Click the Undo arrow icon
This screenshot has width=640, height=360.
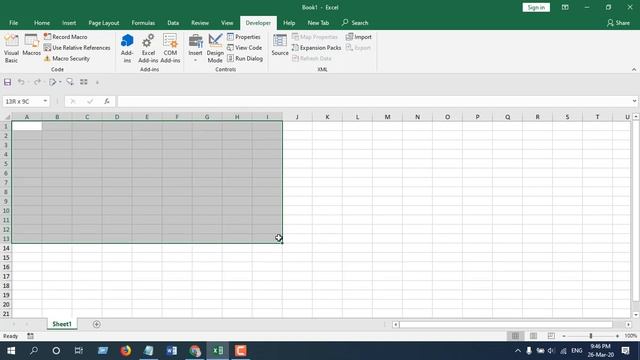click(20, 82)
